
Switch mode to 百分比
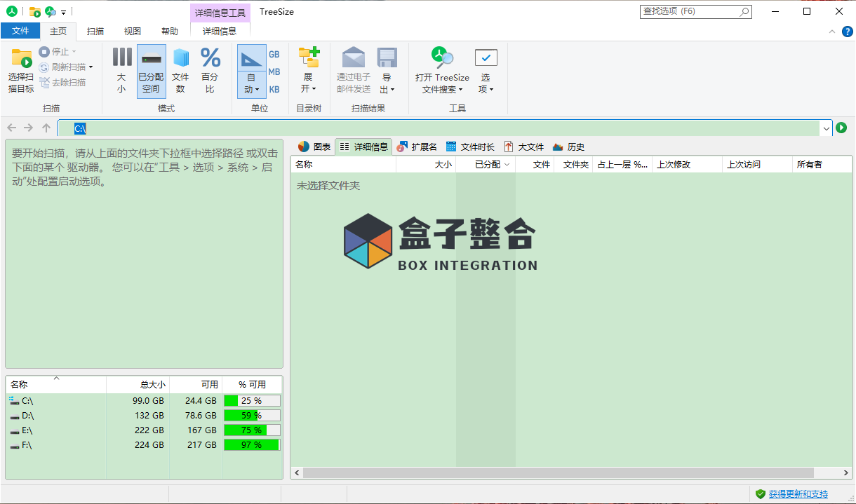(x=210, y=71)
